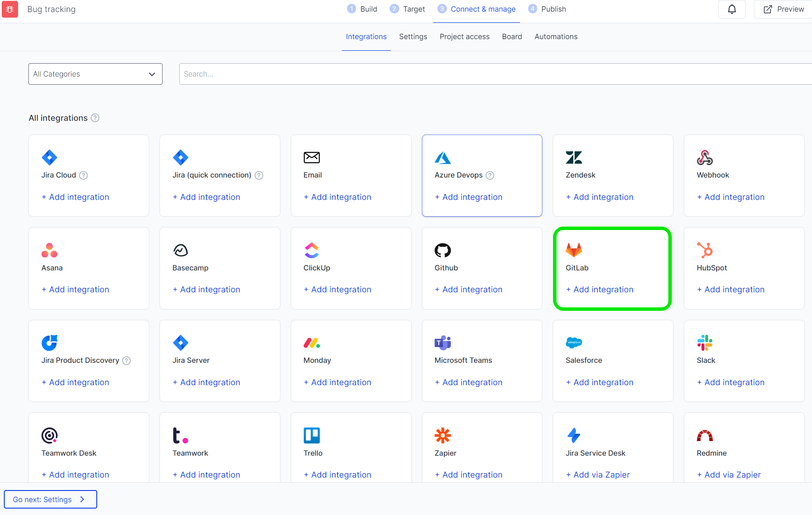Click the HubSpot logo icon
Viewport: 812px width, 515px height.
[705, 250]
